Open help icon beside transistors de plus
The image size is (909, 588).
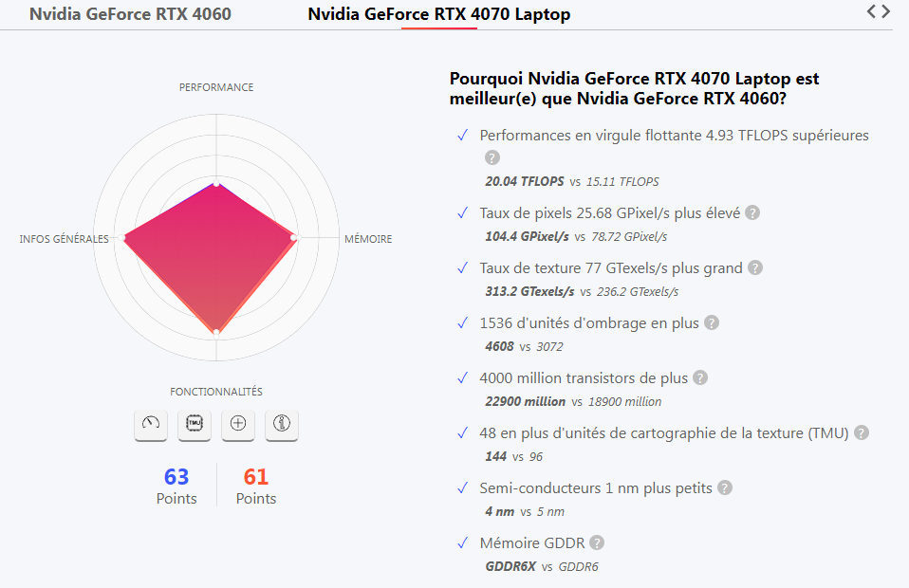coord(700,377)
